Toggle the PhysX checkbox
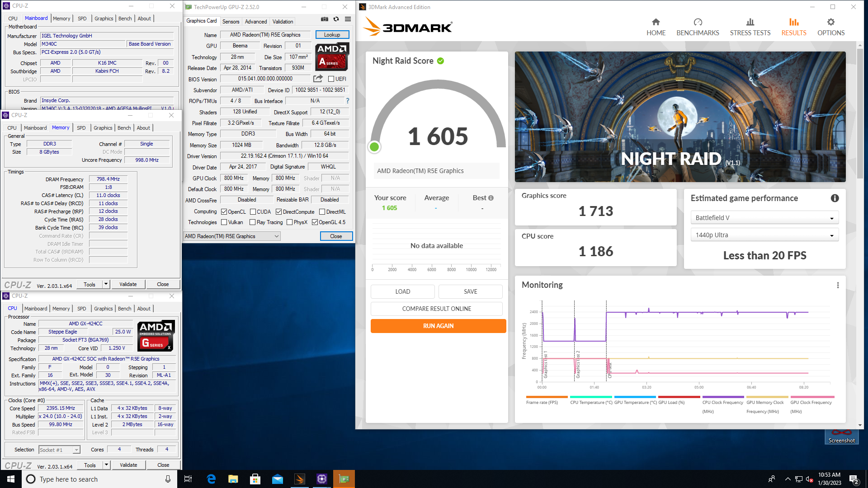The width and height of the screenshot is (868, 488). coord(289,222)
